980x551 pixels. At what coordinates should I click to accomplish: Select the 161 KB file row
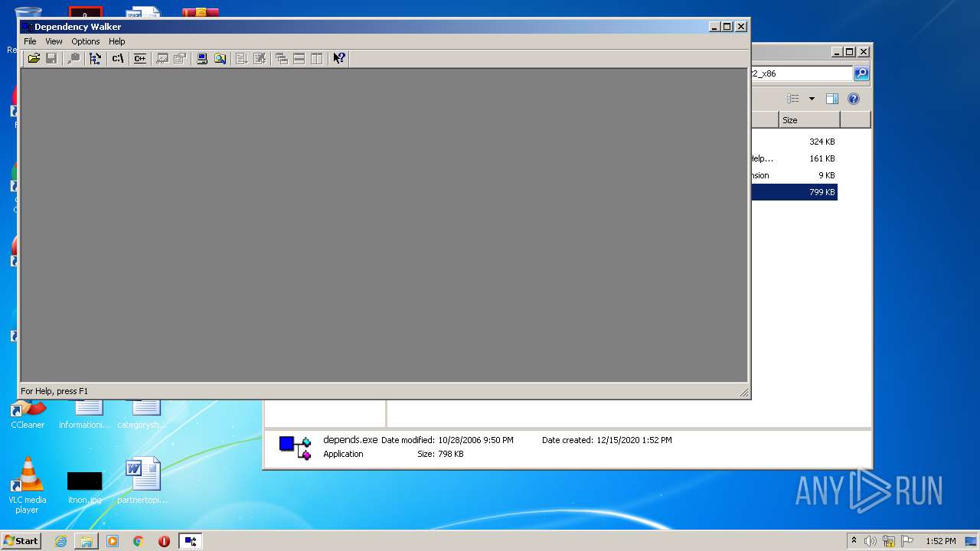point(794,158)
